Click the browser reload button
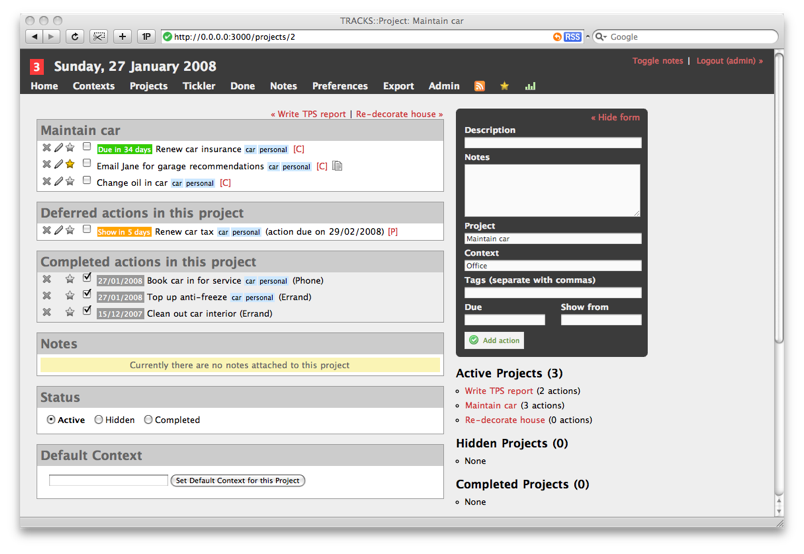 pos(74,37)
